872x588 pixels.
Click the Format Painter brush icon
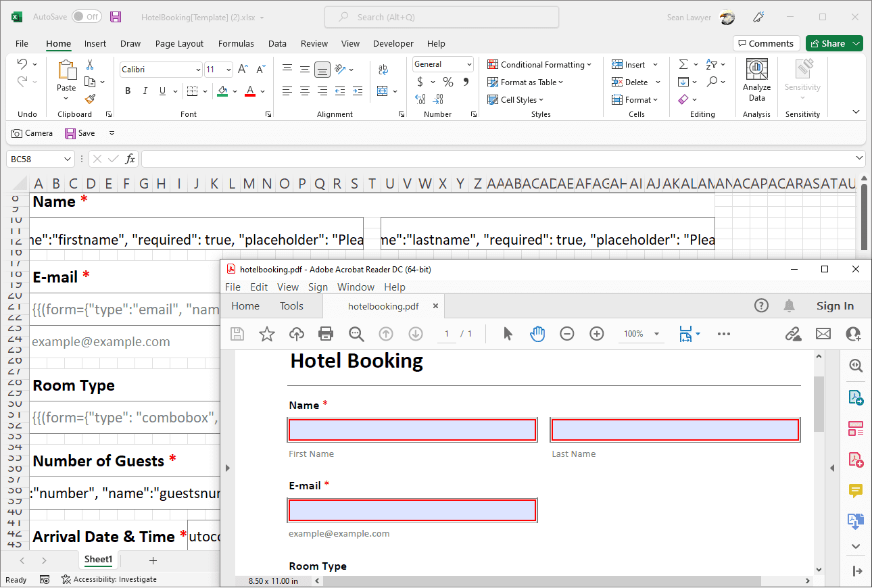[x=90, y=99]
